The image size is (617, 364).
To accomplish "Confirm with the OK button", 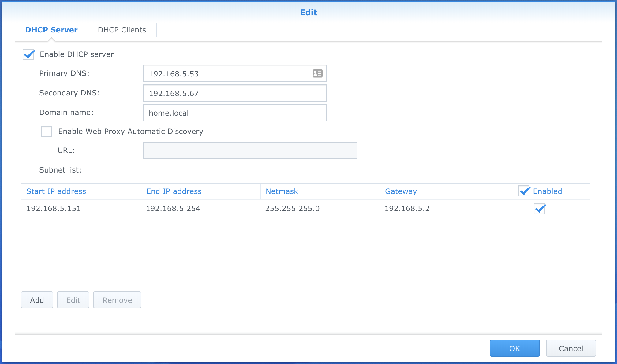I will point(514,348).
